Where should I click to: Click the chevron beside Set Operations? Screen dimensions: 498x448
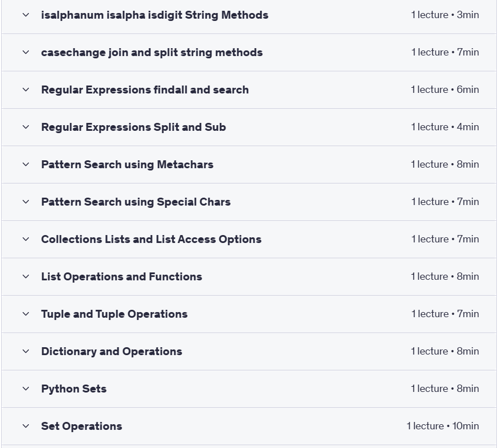pos(26,426)
